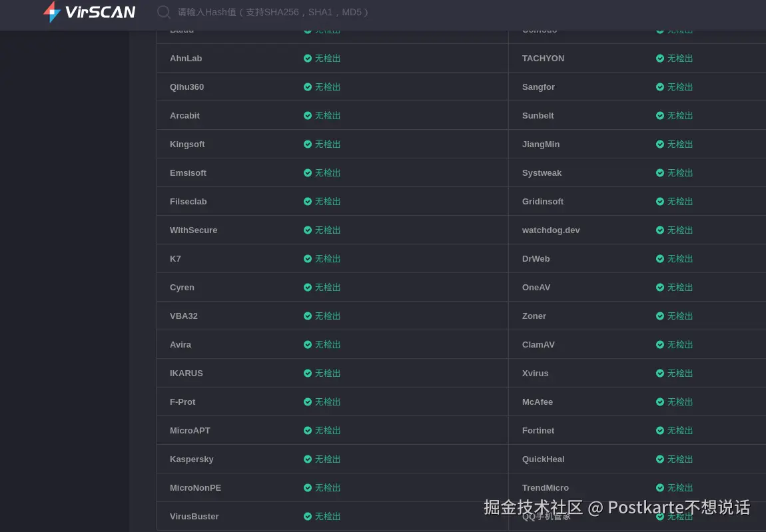Click the WithSecure engine label
766x532 pixels.
tap(193, 230)
